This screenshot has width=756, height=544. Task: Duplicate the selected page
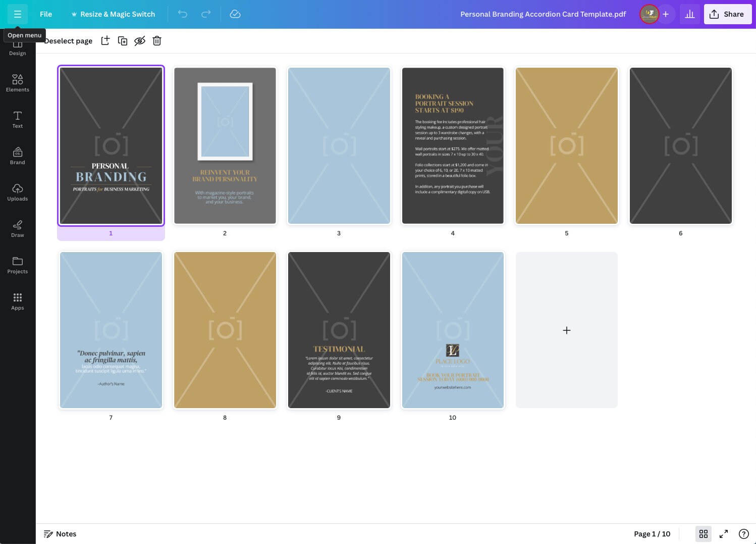(x=123, y=41)
